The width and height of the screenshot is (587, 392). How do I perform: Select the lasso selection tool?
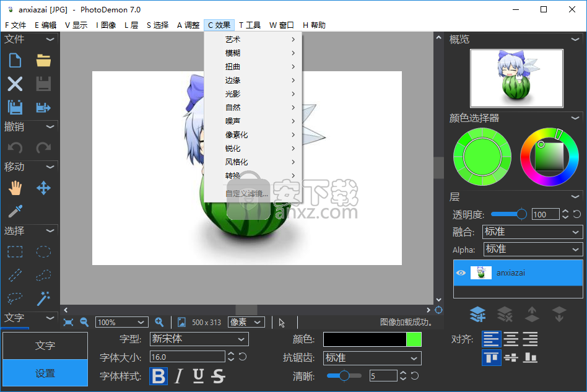(x=15, y=298)
